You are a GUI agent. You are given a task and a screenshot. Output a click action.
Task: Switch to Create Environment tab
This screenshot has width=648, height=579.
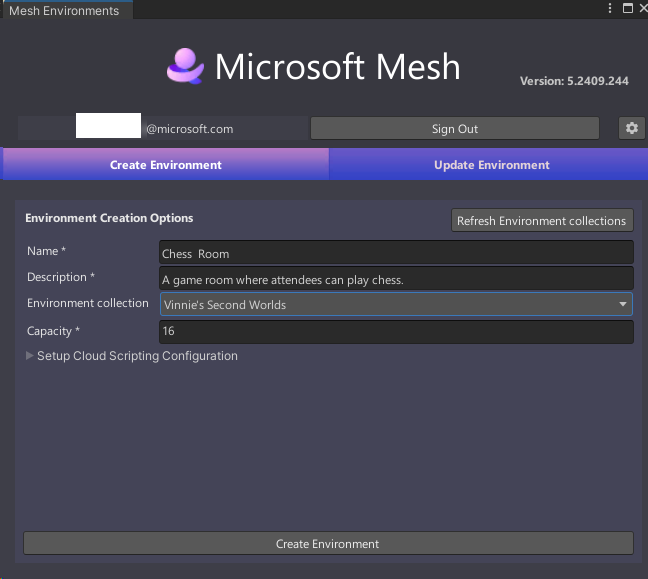point(166,164)
